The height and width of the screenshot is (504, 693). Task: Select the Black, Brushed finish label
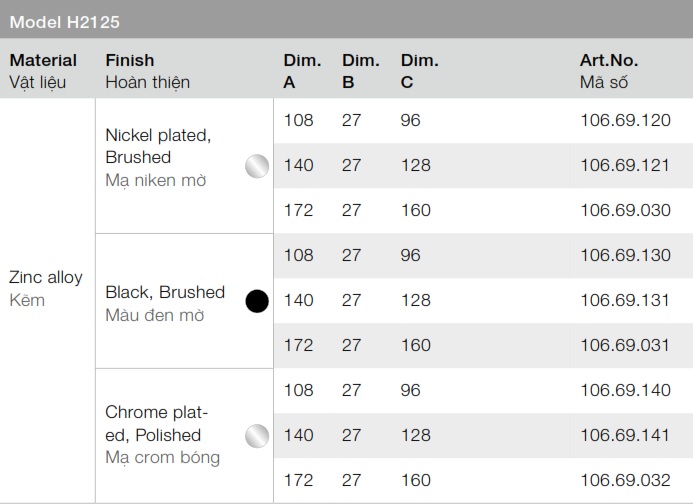pos(165,293)
